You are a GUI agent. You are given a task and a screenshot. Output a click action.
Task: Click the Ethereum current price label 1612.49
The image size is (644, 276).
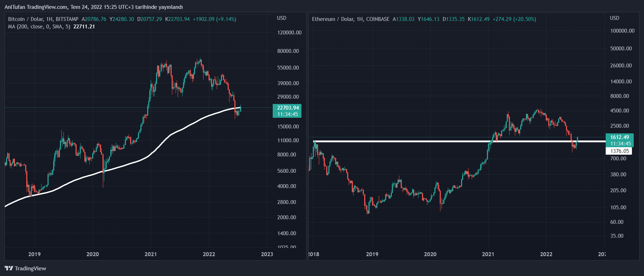coord(620,137)
